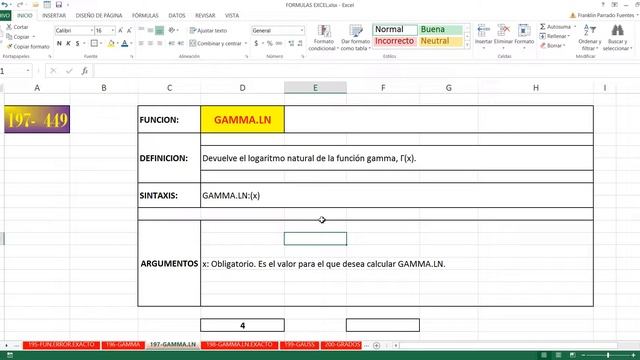Open Buscar y seleccionar binoculars
Screen dimensions: 640x360
(617, 38)
